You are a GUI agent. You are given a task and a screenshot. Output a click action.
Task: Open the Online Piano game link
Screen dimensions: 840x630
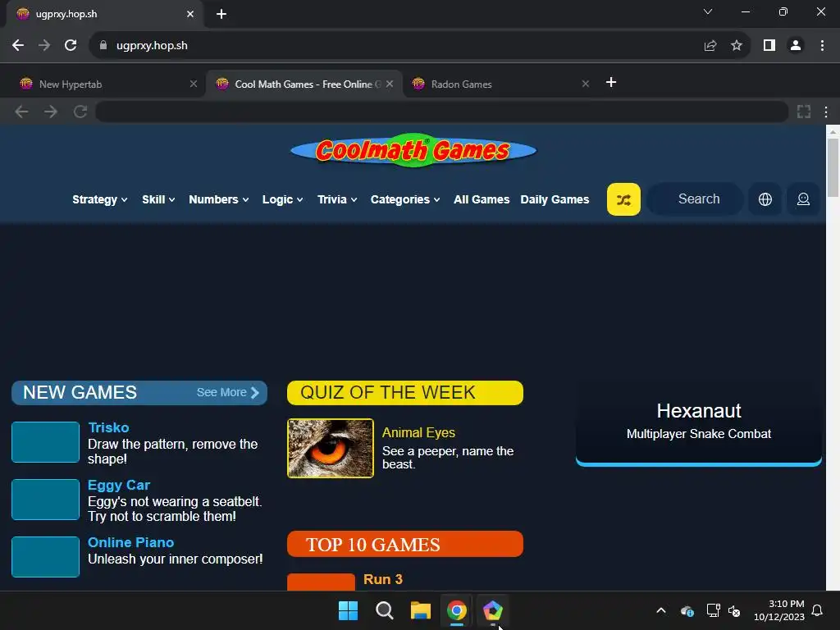[130, 542]
